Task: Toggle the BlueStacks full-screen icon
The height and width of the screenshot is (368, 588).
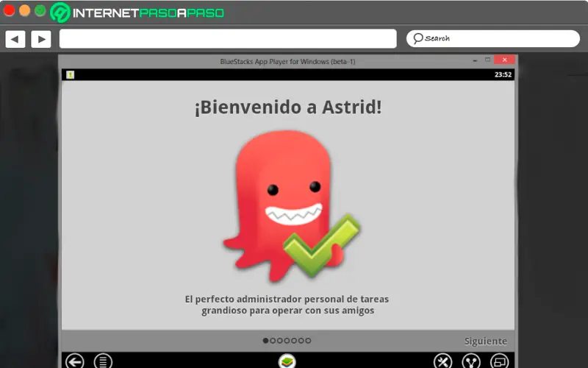Action: coord(500,361)
